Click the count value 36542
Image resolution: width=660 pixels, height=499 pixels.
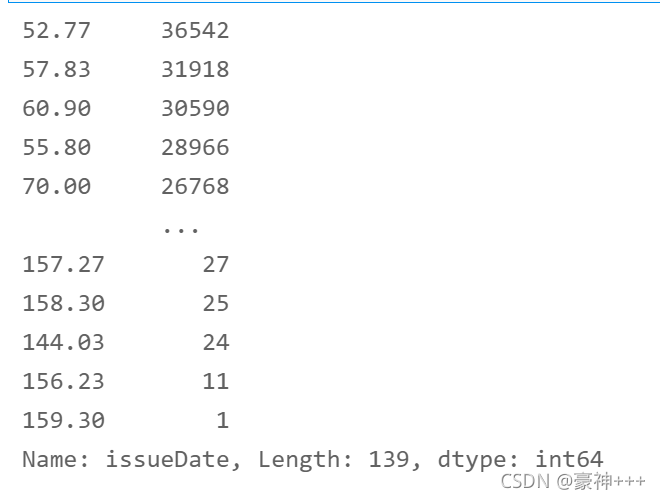(x=195, y=31)
